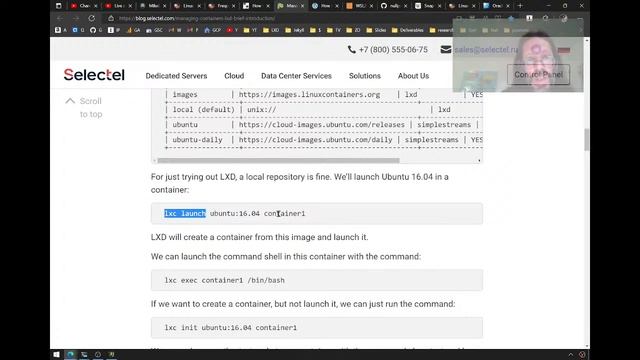The width and height of the screenshot is (640, 360).
Task: Open the Windows Start menu
Action: coord(56,355)
